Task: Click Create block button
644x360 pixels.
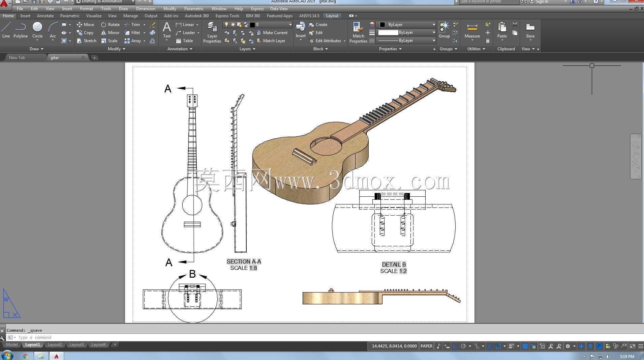Action: point(318,25)
